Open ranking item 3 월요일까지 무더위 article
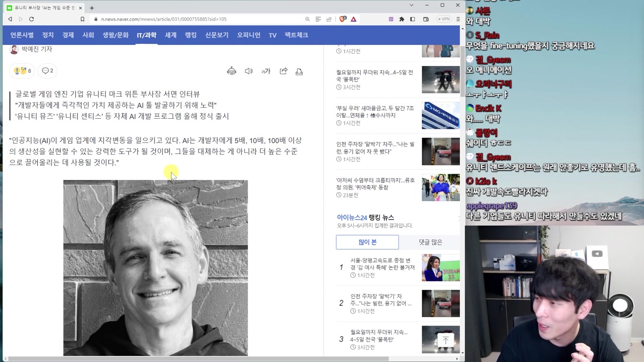This screenshot has height=362, width=644. 379,336
